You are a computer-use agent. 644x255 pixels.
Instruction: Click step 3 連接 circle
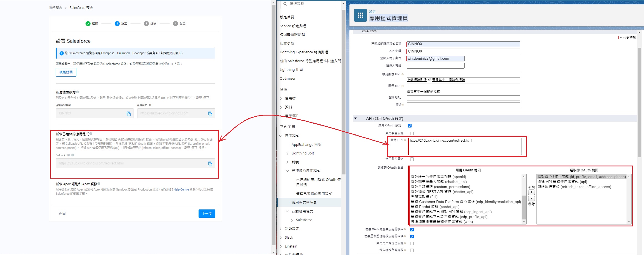coord(146,24)
